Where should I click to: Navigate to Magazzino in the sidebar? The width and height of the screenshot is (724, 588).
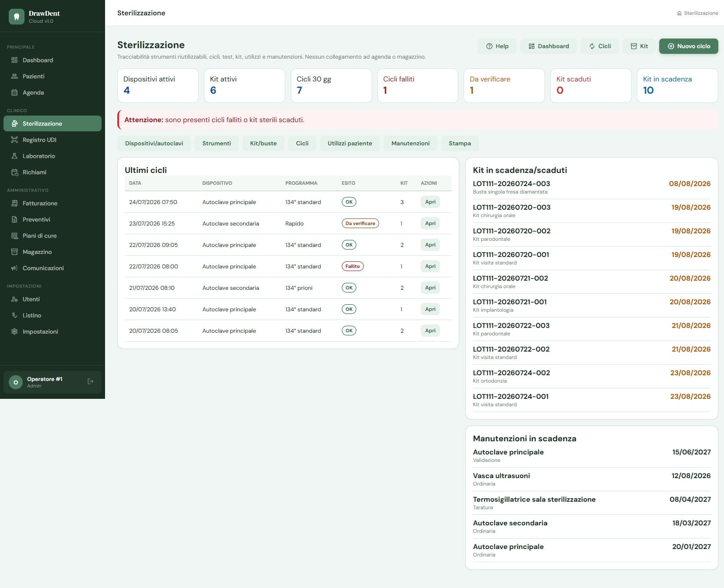point(53,252)
